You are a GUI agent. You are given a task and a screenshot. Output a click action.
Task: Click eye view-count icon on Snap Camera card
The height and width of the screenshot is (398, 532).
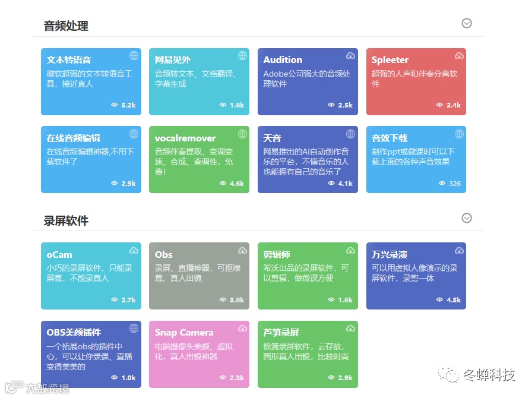[223, 378]
